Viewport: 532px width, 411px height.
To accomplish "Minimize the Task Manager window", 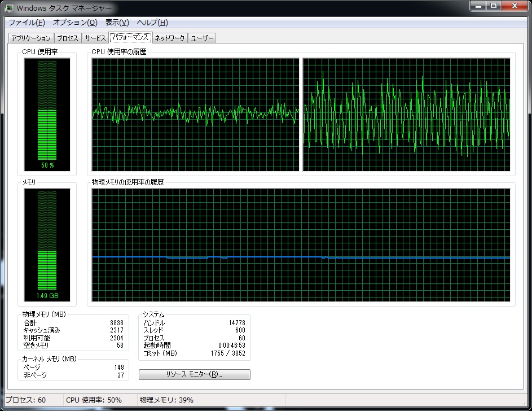I will (478, 6).
